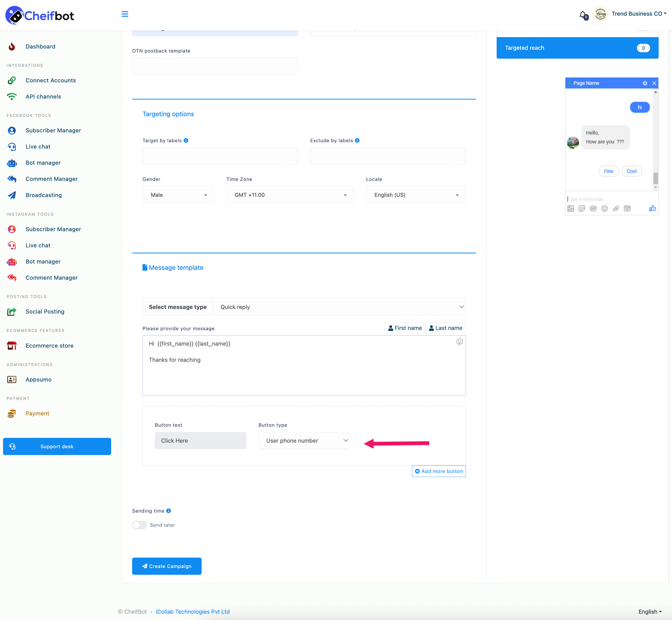The height and width of the screenshot is (620, 672).
Task: Toggle the Send later switch
Action: click(x=139, y=524)
